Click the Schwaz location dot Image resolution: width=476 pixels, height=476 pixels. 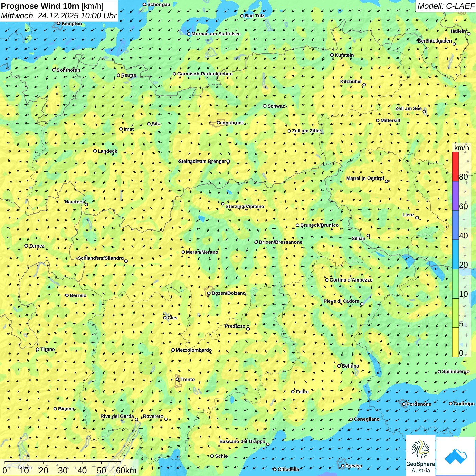[265, 106]
